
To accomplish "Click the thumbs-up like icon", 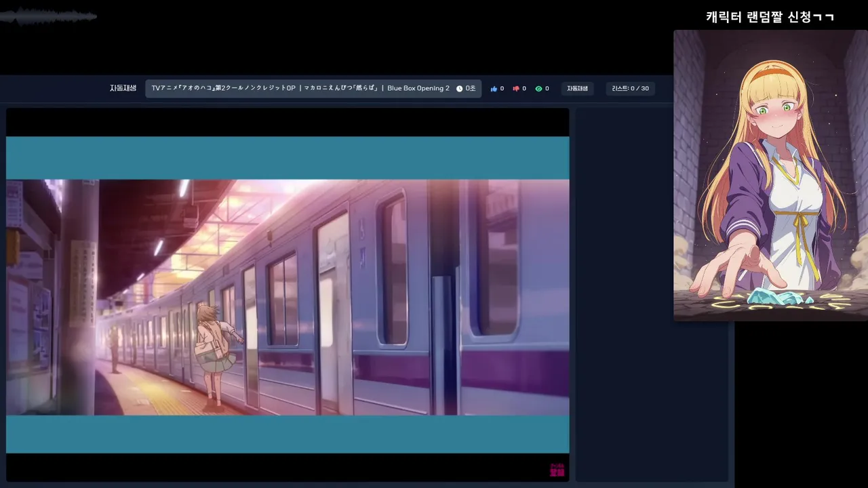I will (x=494, y=89).
